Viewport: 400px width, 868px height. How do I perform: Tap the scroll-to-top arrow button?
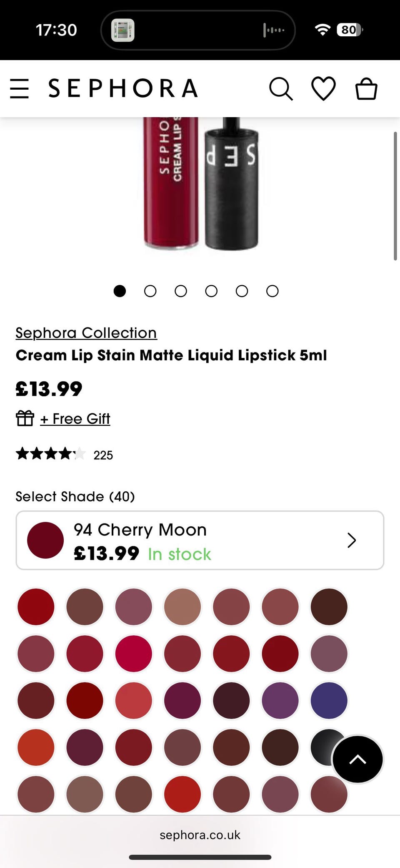click(357, 759)
